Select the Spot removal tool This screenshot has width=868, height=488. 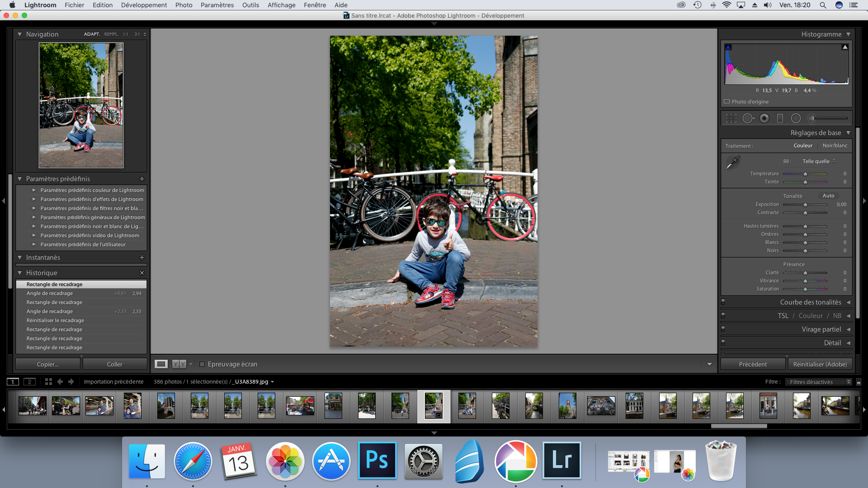coord(748,118)
